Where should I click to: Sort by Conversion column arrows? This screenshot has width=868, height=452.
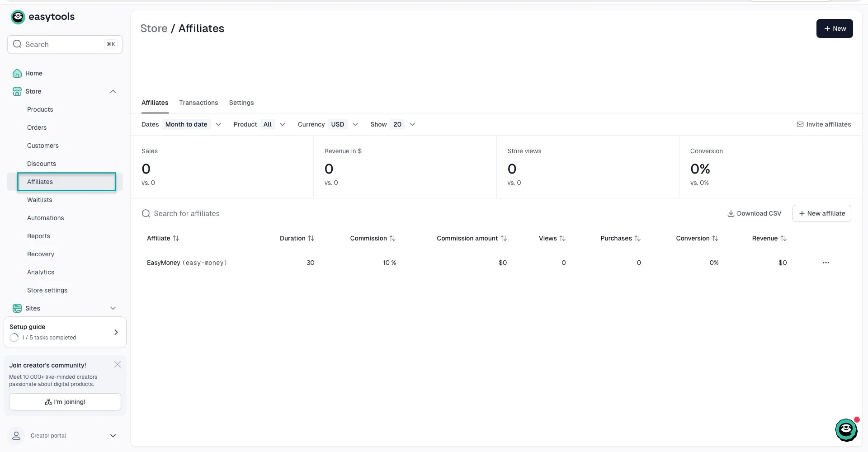click(715, 238)
